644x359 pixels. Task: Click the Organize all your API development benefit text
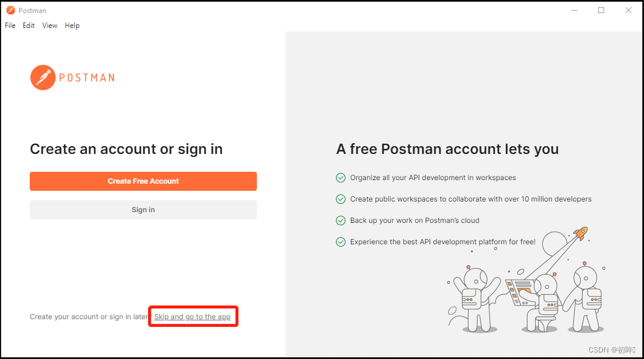433,177
